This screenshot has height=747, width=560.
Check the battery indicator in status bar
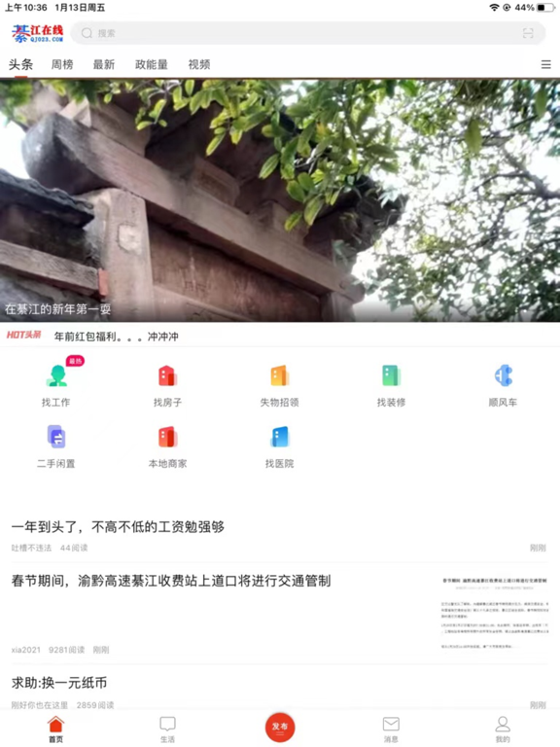[546, 8]
